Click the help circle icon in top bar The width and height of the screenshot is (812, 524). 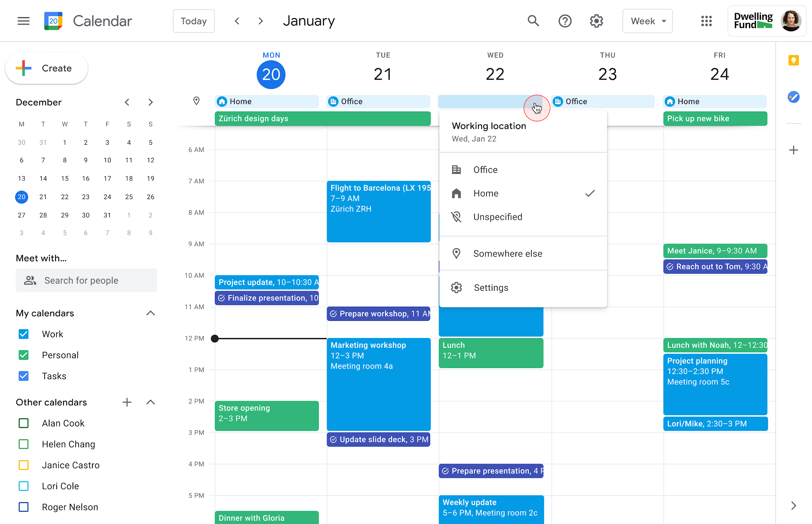(565, 21)
